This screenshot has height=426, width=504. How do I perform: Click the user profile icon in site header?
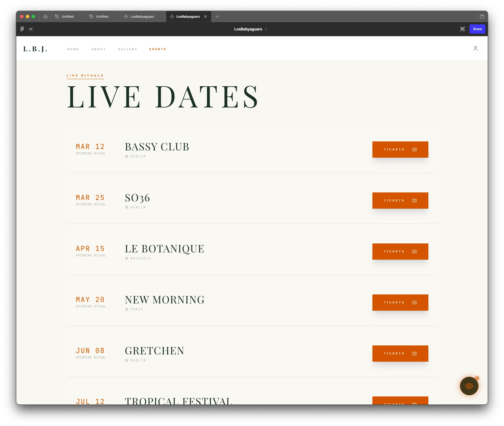click(x=476, y=48)
